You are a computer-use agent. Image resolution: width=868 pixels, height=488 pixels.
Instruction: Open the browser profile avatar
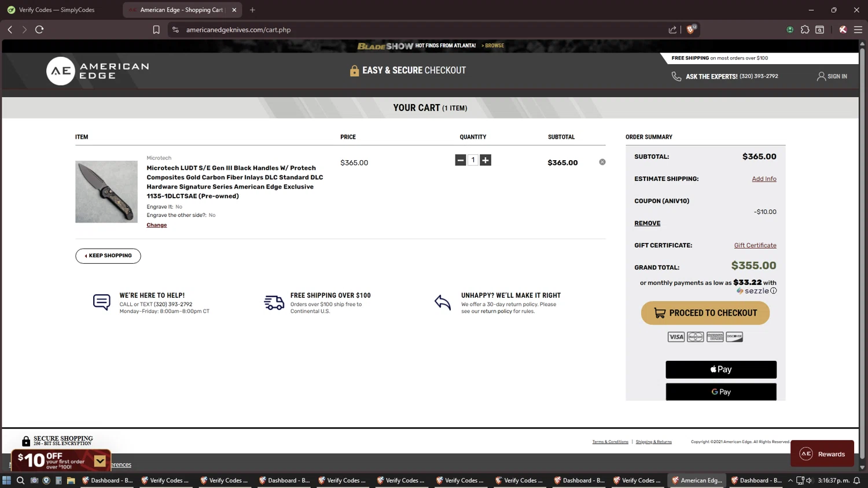tap(843, 29)
